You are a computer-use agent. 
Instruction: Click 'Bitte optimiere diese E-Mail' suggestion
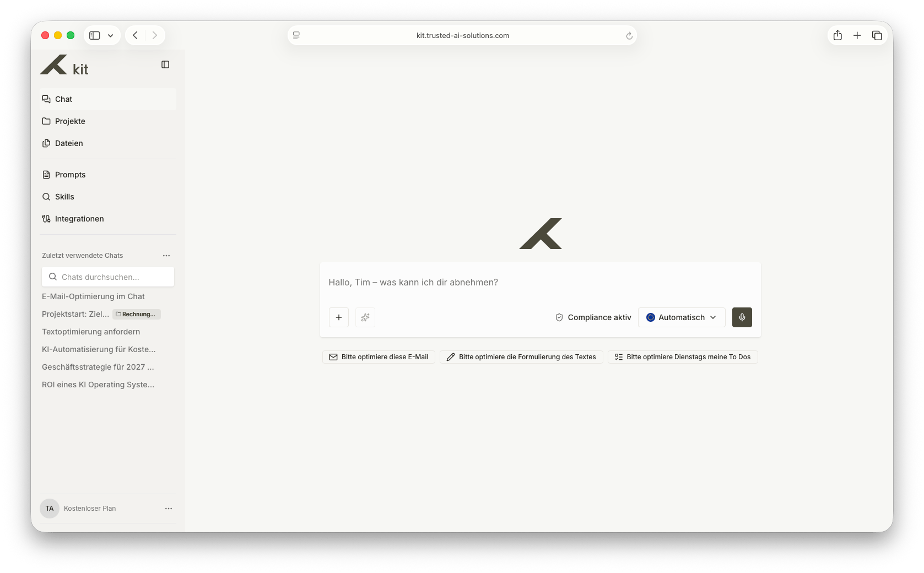pos(379,357)
